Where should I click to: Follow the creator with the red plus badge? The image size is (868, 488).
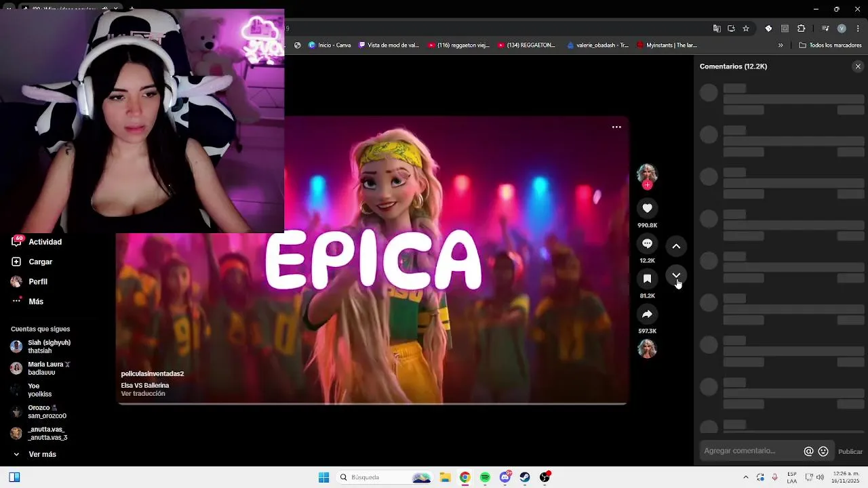[647, 185]
